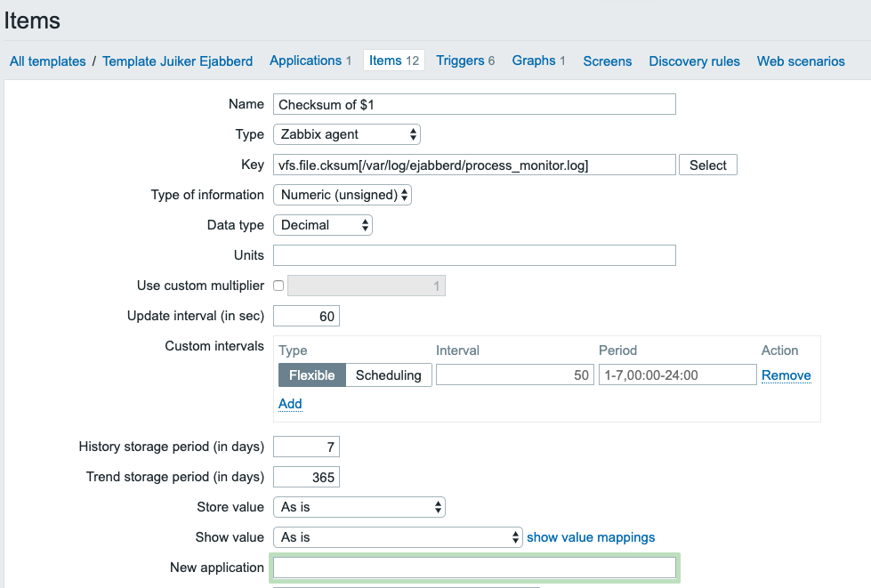This screenshot has width=871, height=588.
Task: Expand the Type of information dropdown
Action: pos(342,195)
